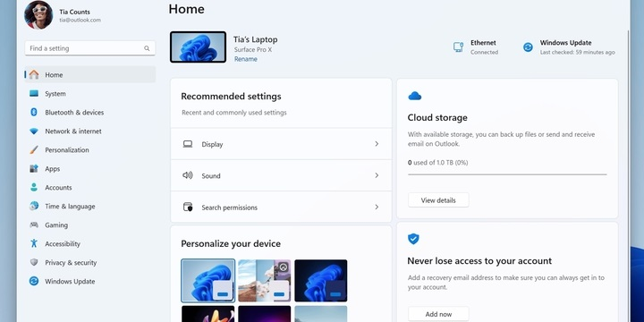Expand the Sound row chevron
The height and width of the screenshot is (322, 644).
pyautogui.click(x=377, y=175)
